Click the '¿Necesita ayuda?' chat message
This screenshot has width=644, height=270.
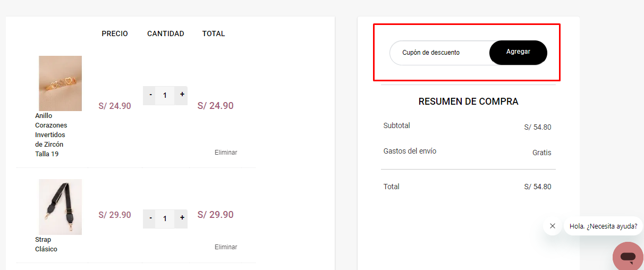pos(603,226)
